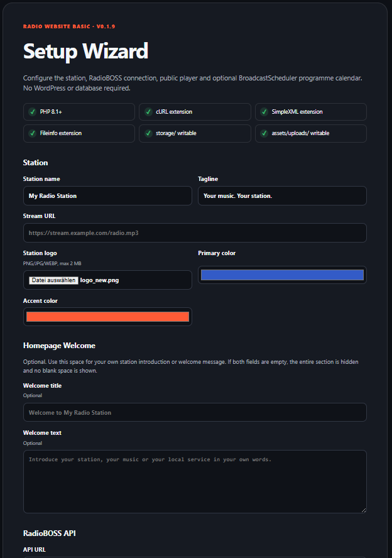The image size is (392, 558).
Task: Click the Radio Website Basic version label
Action: (x=69, y=26)
